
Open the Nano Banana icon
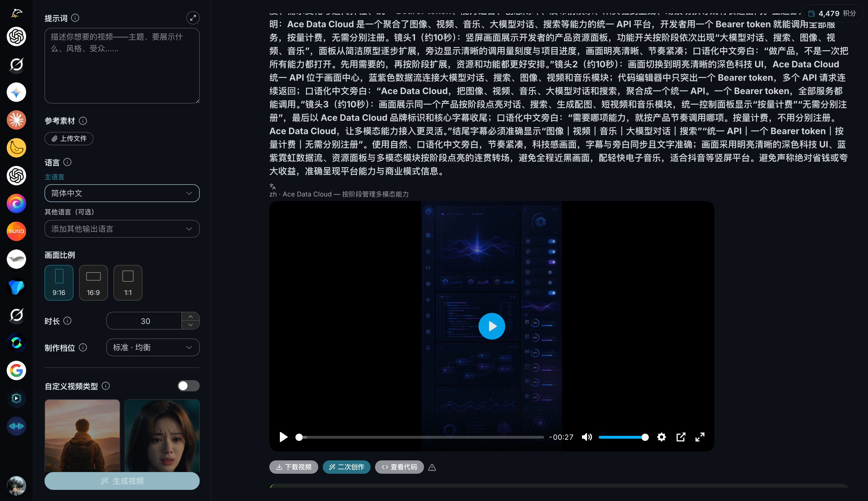pyautogui.click(x=16, y=148)
